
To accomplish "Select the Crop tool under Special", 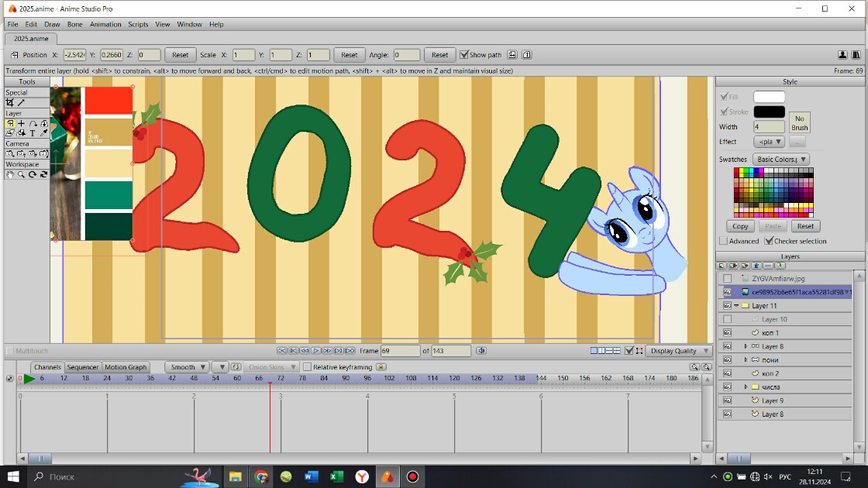I will (x=10, y=103).
